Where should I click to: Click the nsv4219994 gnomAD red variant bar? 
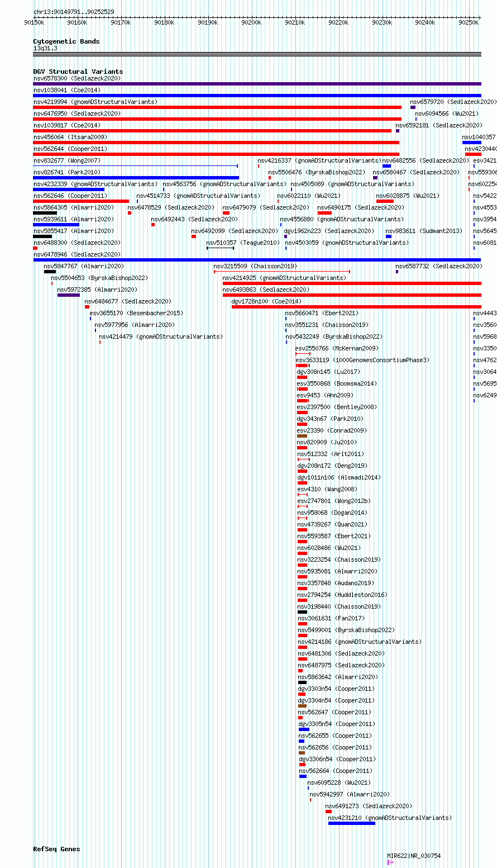click(217, 107)
